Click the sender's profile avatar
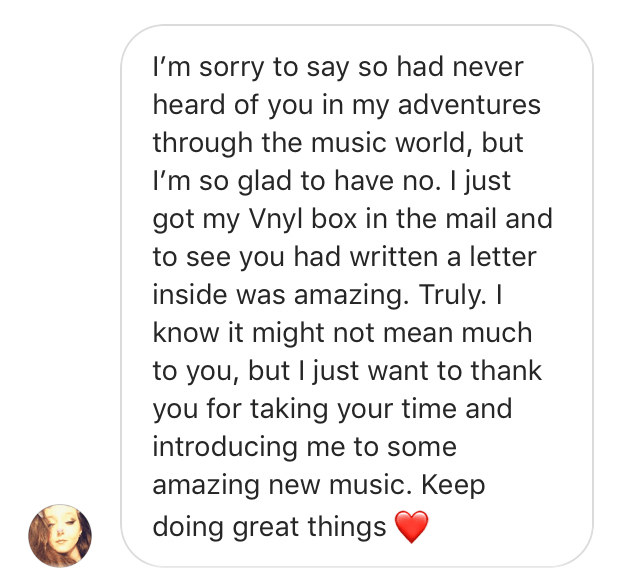This screenshot has width=637, height=577. pos(60,535)
